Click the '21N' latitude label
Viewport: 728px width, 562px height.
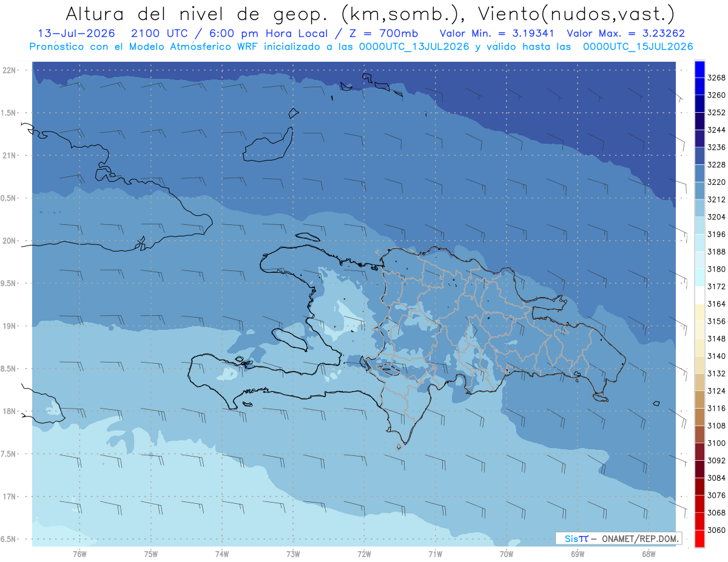(x=10, y=156)
